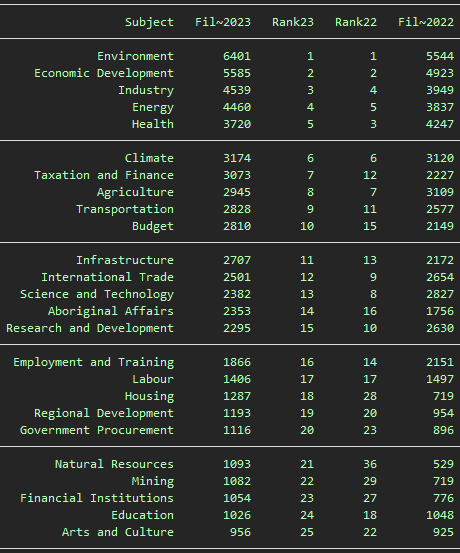
Task: Click the Fil~2022 column header
Action: pyautogui.click(x=426, y=22)
